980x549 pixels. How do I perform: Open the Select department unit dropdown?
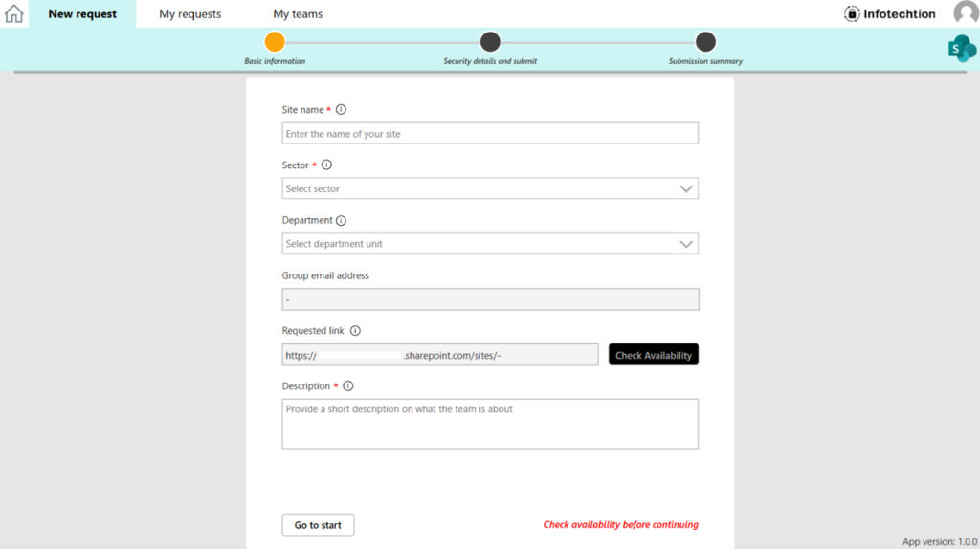[x=490, y=244]
